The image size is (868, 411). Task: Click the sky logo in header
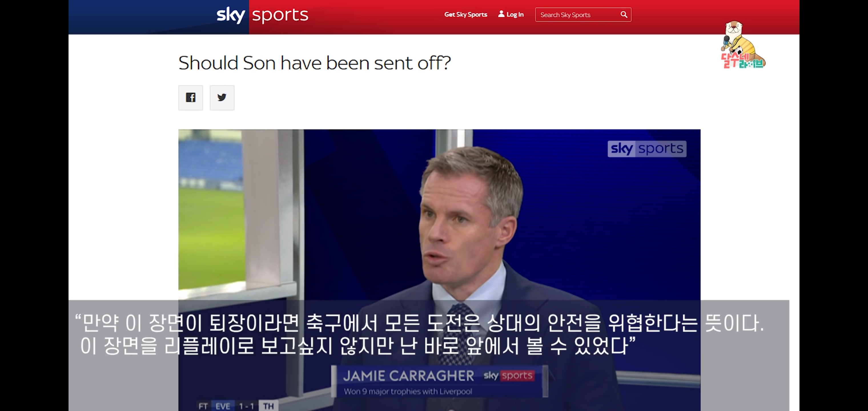click(231, 15)
